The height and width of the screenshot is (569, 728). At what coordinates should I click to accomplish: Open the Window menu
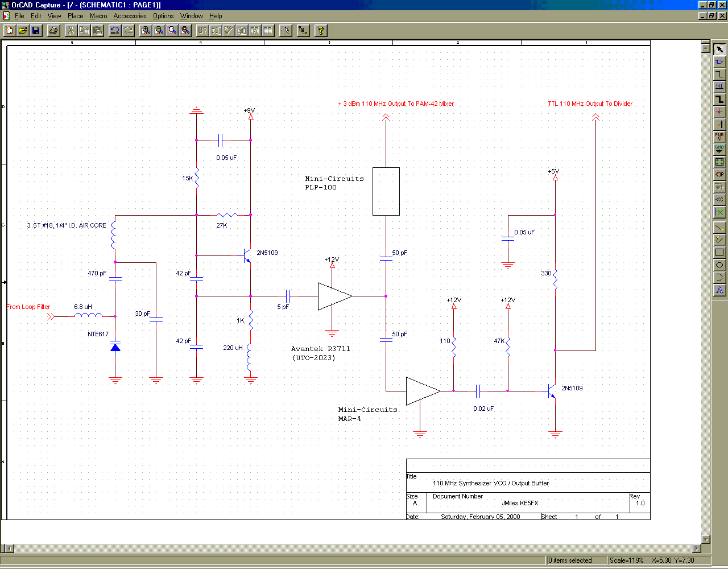tap(191, 16)
